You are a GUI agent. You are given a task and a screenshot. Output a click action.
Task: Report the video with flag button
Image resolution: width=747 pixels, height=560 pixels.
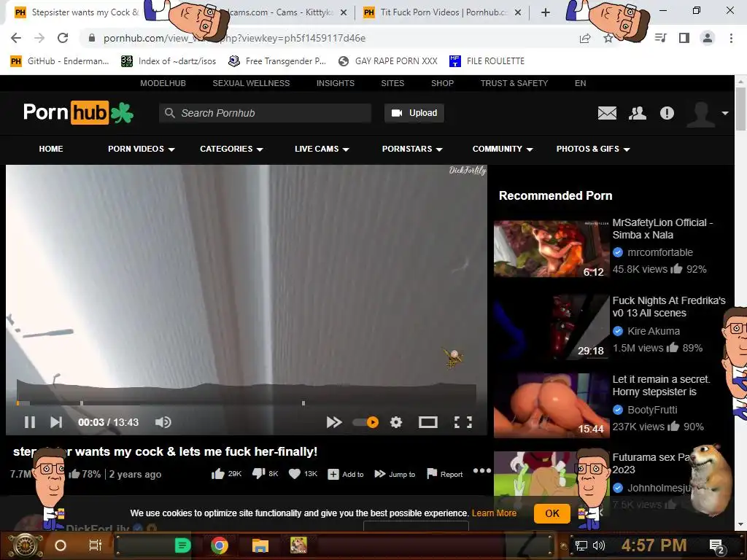click(x=445, y=474)
